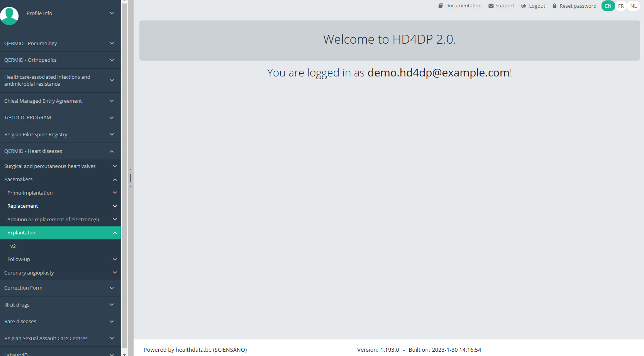Open v2 under Explantation
Viewport: 644px width, 356px height.
tap(13, 246)
